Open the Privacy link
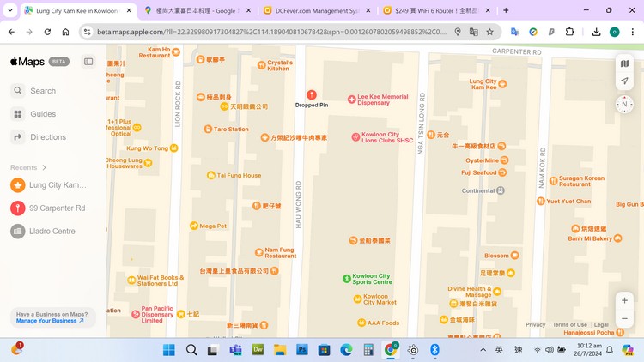The height and width of the screenshot is (362, 644). coord(535,324)
